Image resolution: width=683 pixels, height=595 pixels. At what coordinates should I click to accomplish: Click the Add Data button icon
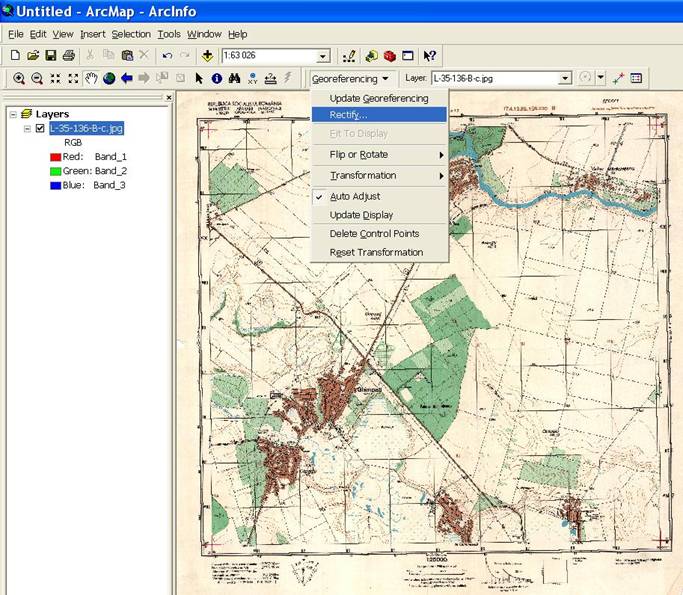click(207, 56)
